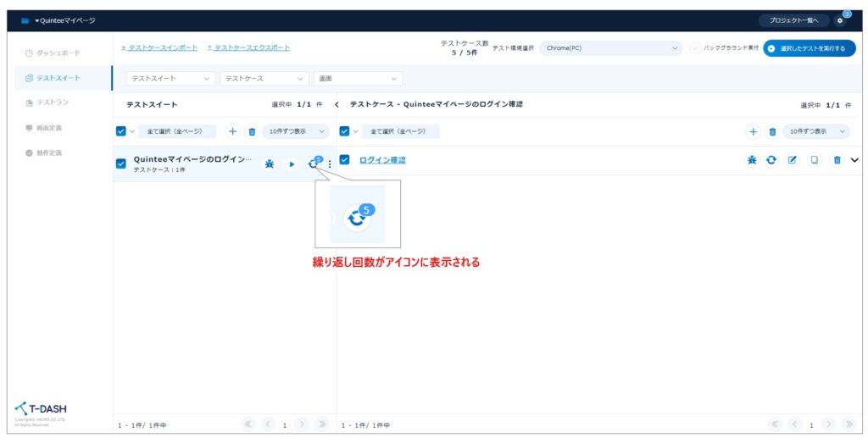Expand the ログイン確認 row with the chevron

[x=854, y=159]
